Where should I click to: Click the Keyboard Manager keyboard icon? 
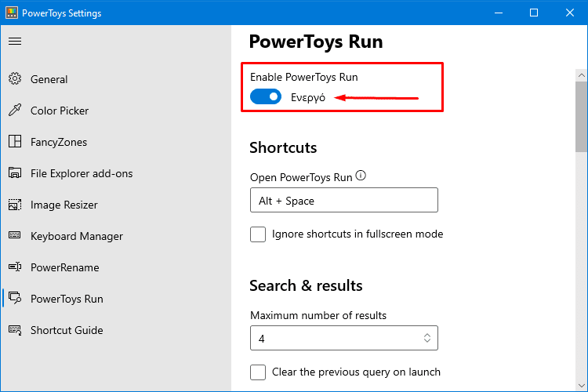15,235
